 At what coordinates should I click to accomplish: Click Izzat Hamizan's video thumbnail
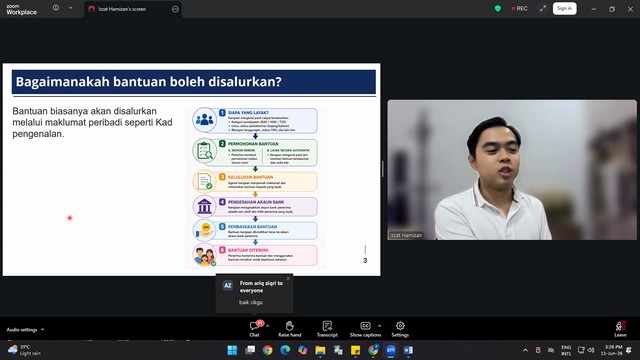[x=512, y=170]
